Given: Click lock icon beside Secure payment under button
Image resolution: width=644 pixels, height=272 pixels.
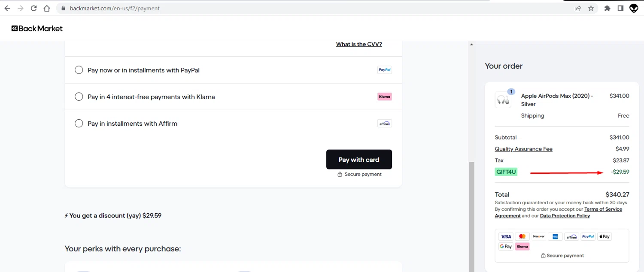Looking at the screenshot, I should (340, 174).
